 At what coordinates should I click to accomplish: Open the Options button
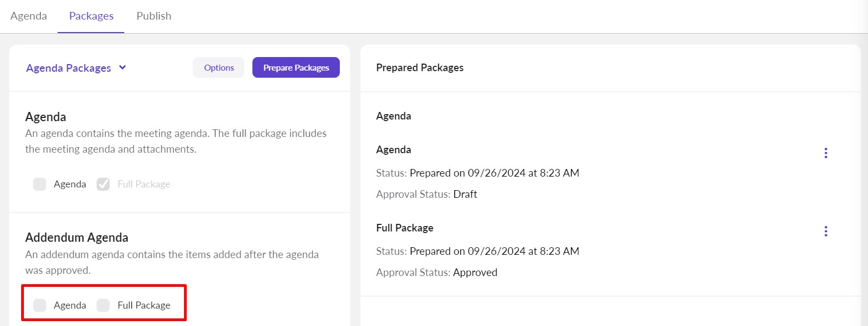point(219,68)
